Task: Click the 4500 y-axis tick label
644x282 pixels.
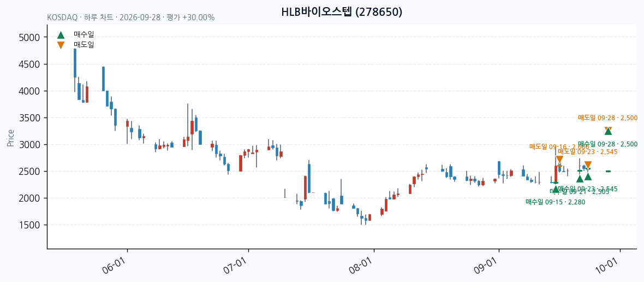Action: tap(29, 64)
